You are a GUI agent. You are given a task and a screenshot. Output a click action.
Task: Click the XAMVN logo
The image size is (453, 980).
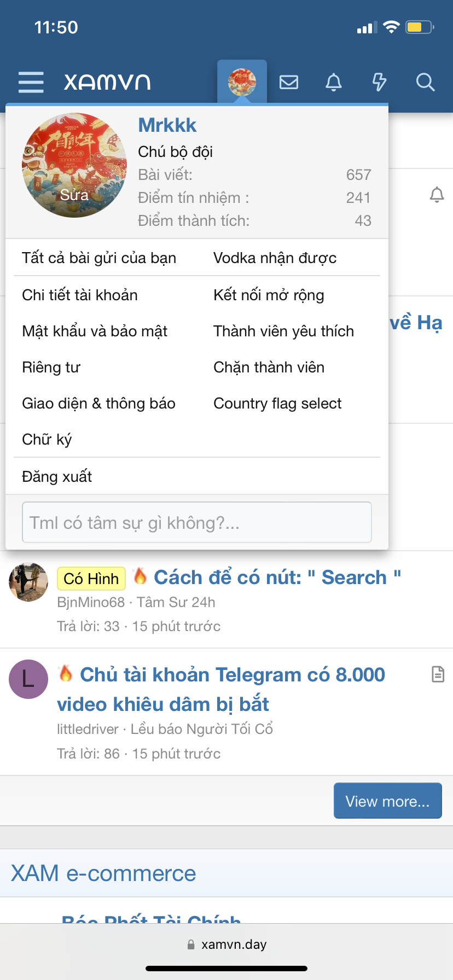tap(107, 82)
